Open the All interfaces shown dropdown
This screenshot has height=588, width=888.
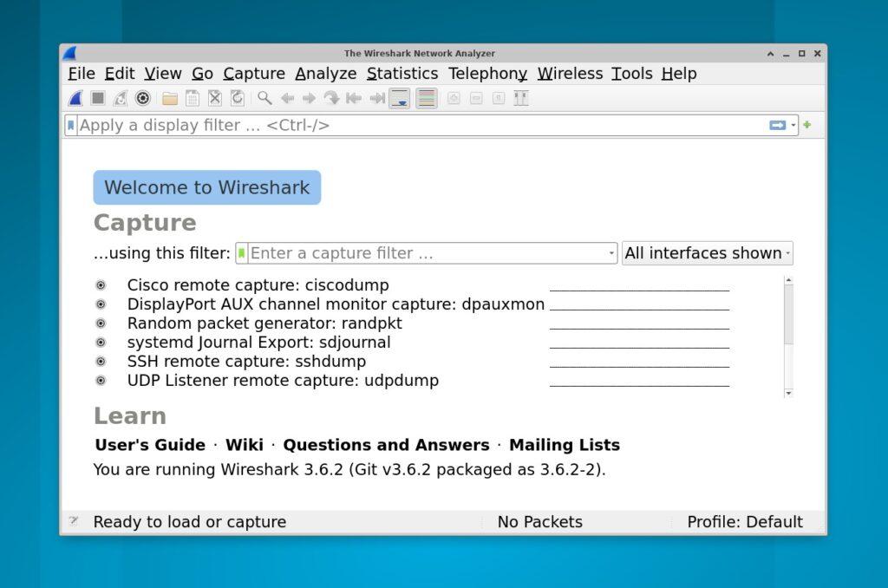pyautogui.click(x=707, y=253)
